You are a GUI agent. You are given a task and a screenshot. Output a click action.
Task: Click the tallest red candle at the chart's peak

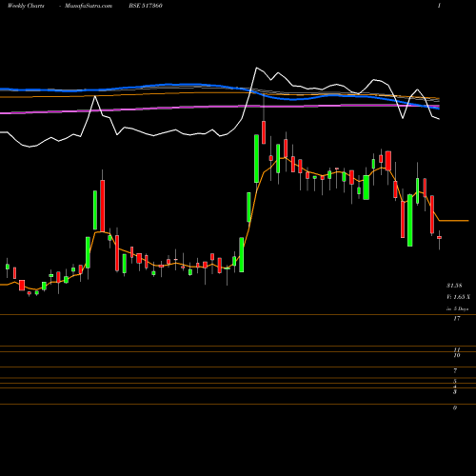[264, 132]
